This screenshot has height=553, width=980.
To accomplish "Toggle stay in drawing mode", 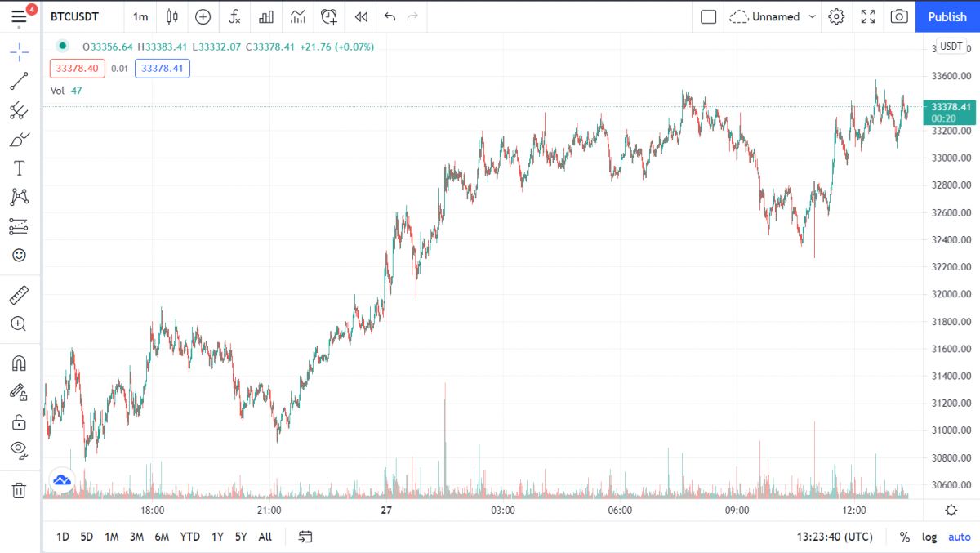I will [19, 392].
